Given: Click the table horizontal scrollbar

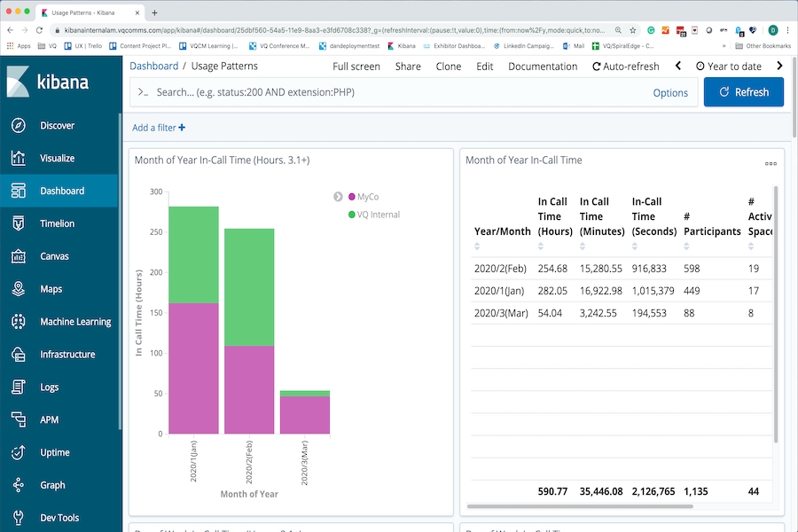Looking at the screenshot, I should coord(580,506).
